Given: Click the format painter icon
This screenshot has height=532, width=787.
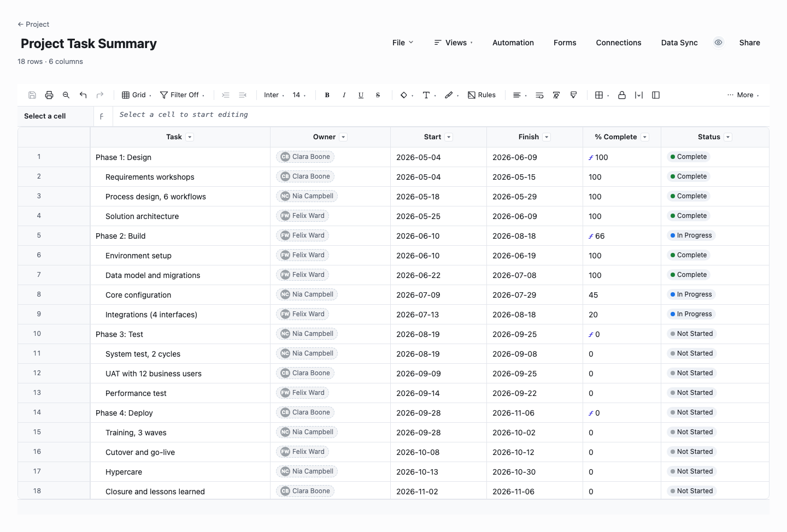Looking at the screenshot, I should click(x=573, y=95).
